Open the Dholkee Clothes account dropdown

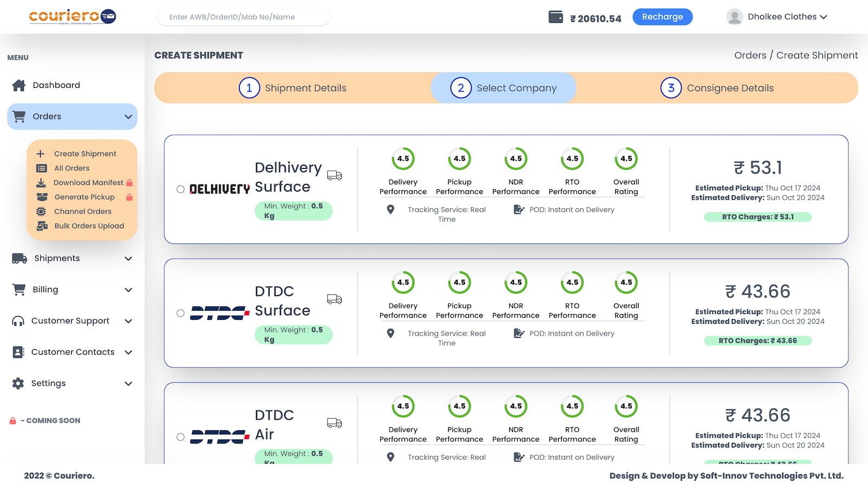pos(777,17)
